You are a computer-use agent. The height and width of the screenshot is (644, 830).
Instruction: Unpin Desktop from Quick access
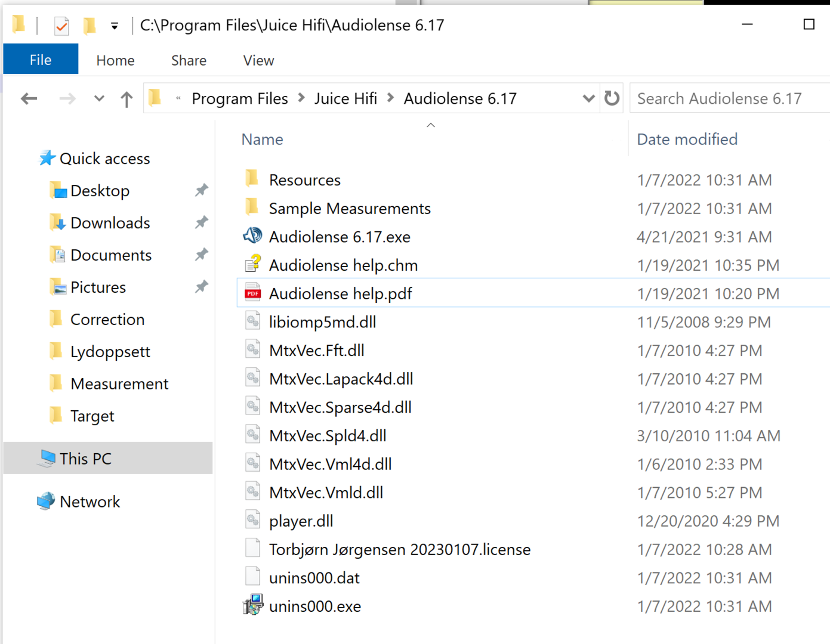click(202, 191)
